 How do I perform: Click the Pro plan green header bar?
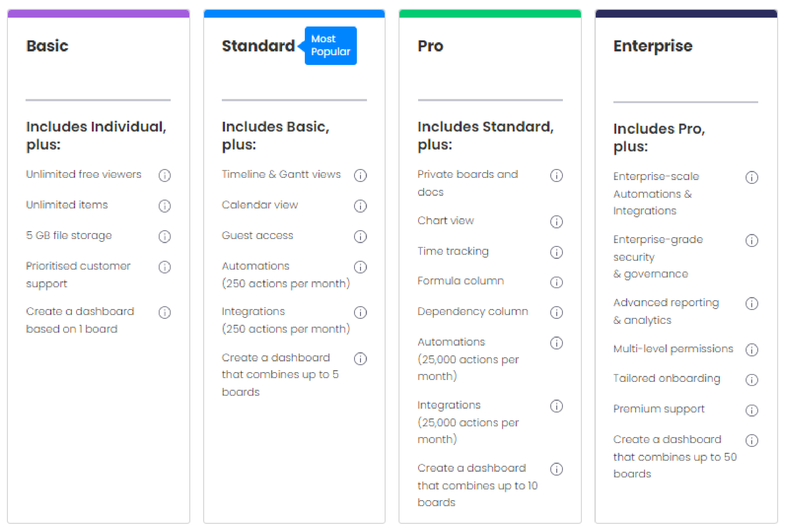coord(490,14)
